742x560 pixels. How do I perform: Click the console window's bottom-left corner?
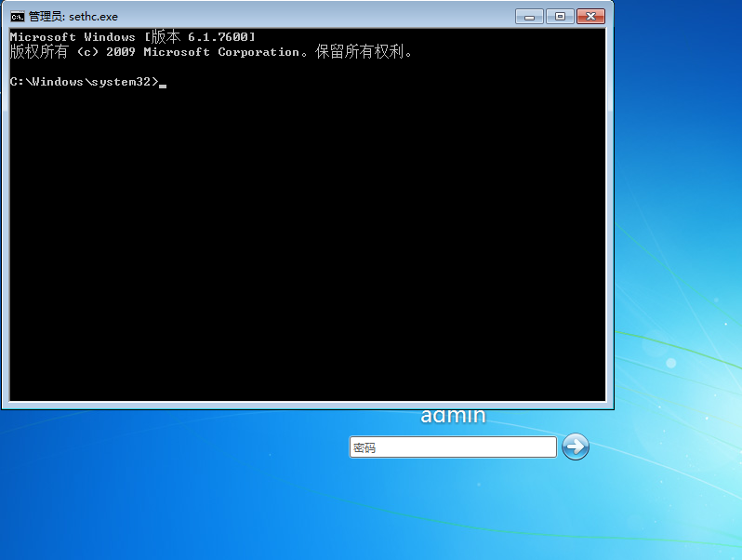pyautogui.click(x=4, y=407)
